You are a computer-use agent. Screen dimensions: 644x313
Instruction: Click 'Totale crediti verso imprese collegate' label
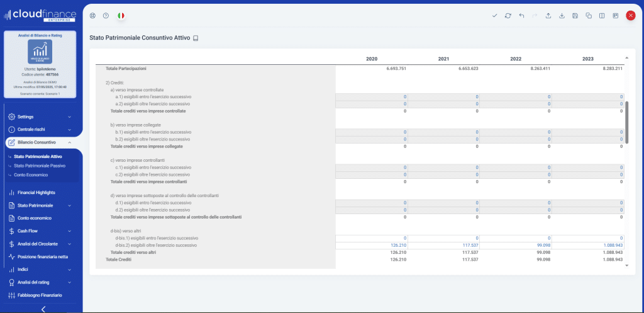[x=147, y=146]
